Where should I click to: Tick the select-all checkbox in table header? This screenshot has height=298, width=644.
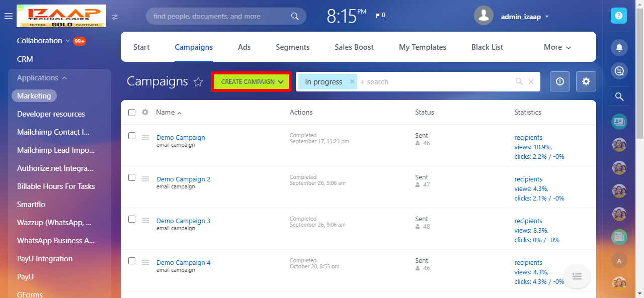tap(132, 113)
